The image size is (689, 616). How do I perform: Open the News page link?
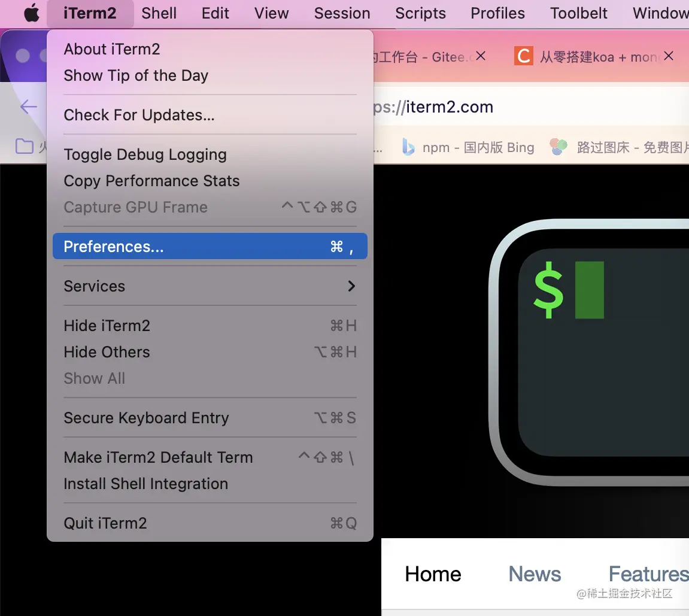coord(535,574)
